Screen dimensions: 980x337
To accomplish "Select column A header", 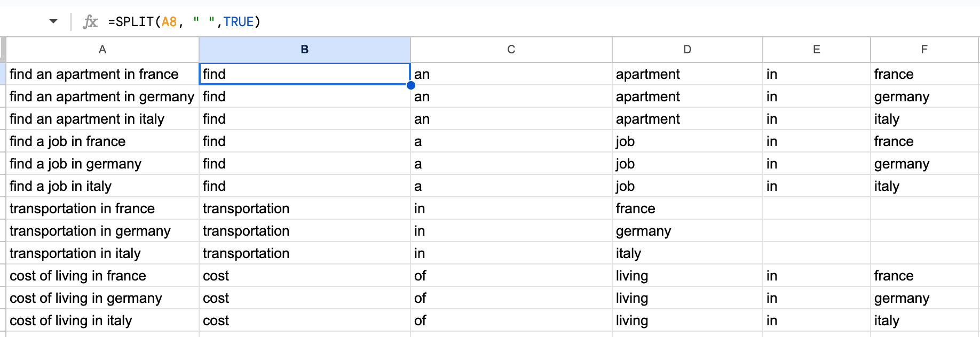I will 102,49.
